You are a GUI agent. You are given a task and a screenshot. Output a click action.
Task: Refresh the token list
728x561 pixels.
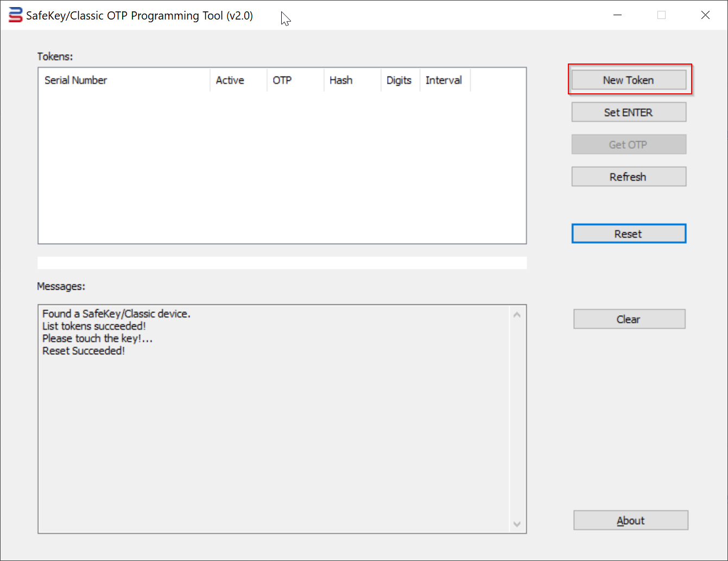629,177
